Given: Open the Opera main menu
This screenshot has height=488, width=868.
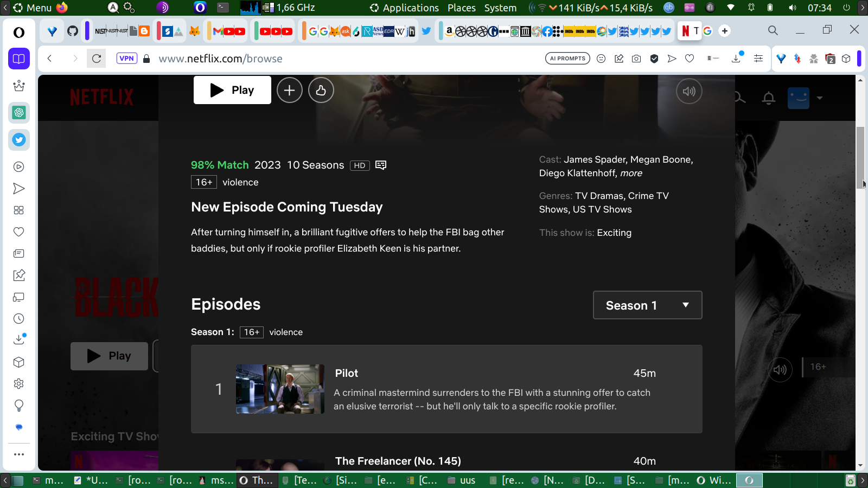Looking at the screenshot, I should [19, 33].
